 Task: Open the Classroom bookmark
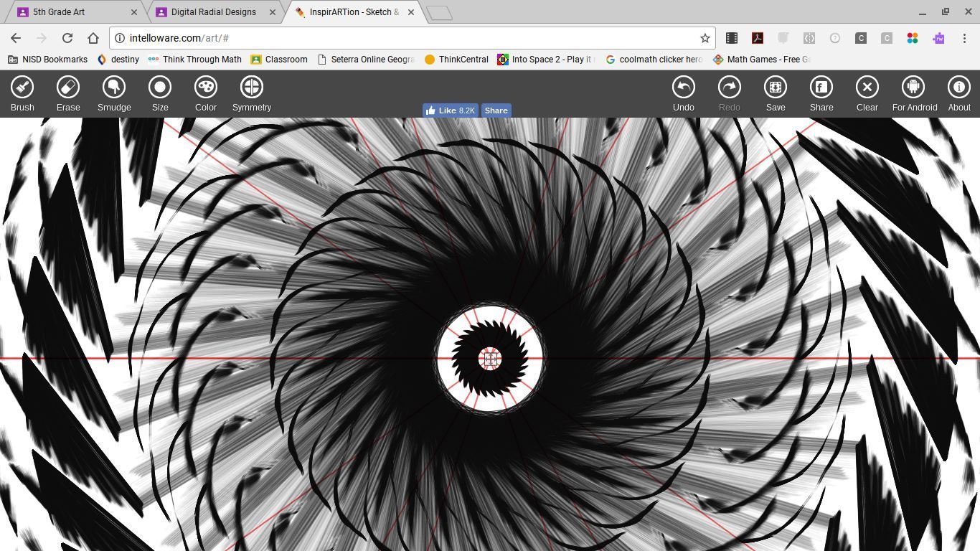[278, 60]
